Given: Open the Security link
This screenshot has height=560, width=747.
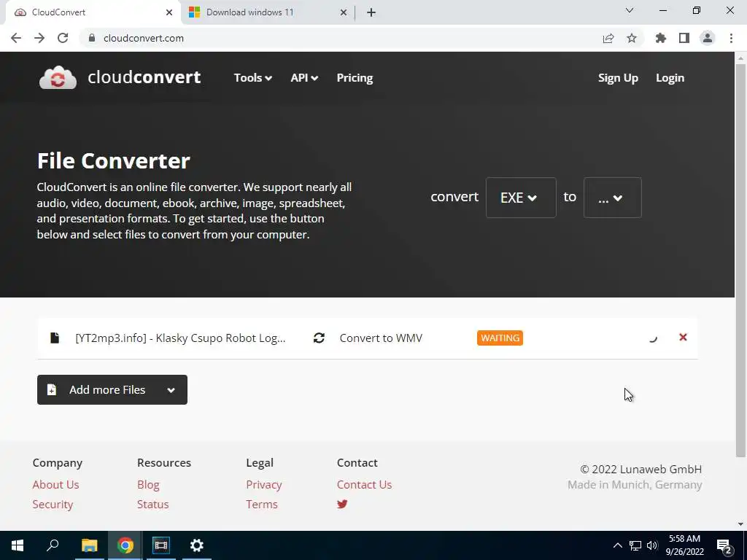Looking at the screenshot, I should pyautogui.click(x=53, y=504).
